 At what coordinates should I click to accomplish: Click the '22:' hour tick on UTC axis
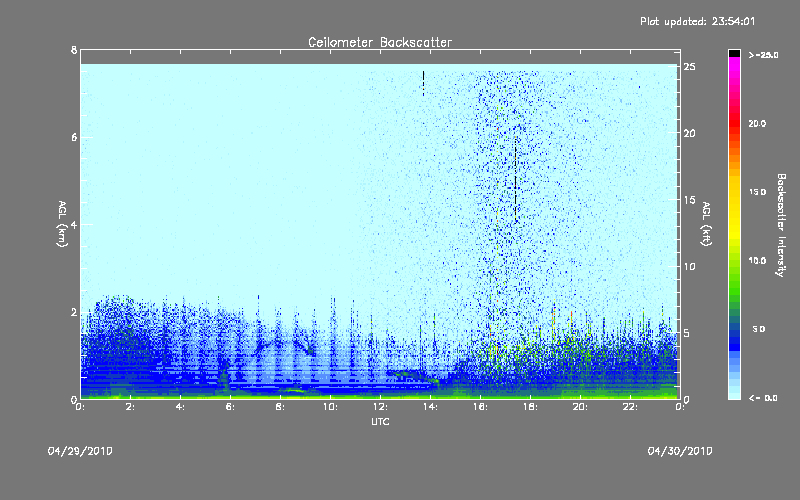point(631,407)
